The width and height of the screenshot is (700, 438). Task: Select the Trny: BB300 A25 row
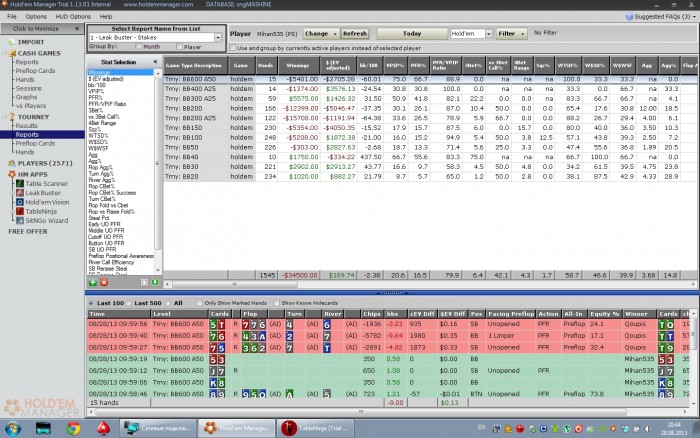[x=429, y=99]
